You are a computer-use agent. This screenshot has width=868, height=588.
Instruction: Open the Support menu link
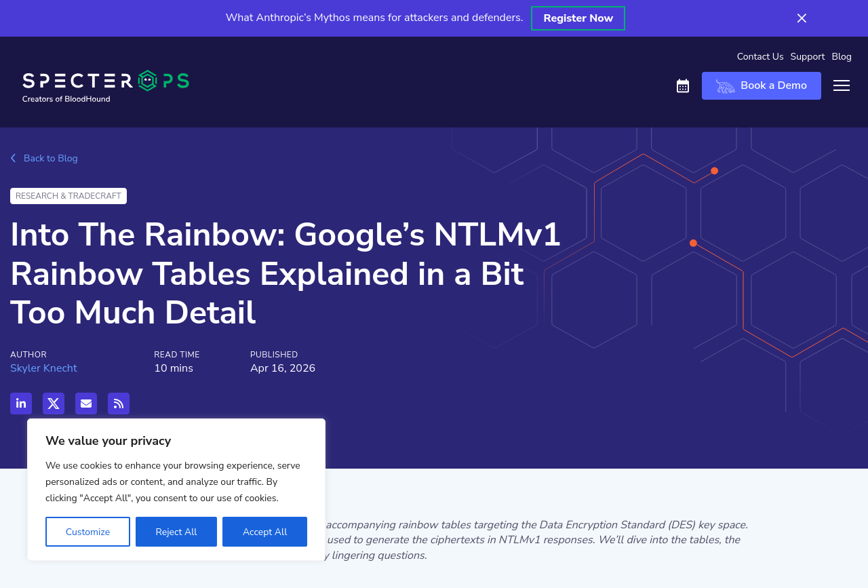807,57
